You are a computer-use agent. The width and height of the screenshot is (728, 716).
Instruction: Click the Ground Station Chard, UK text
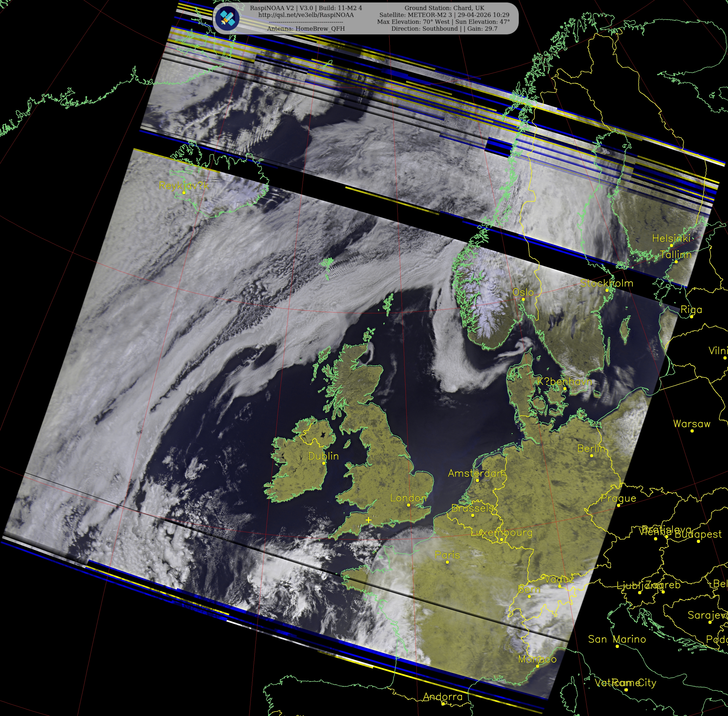pos(444,8)
